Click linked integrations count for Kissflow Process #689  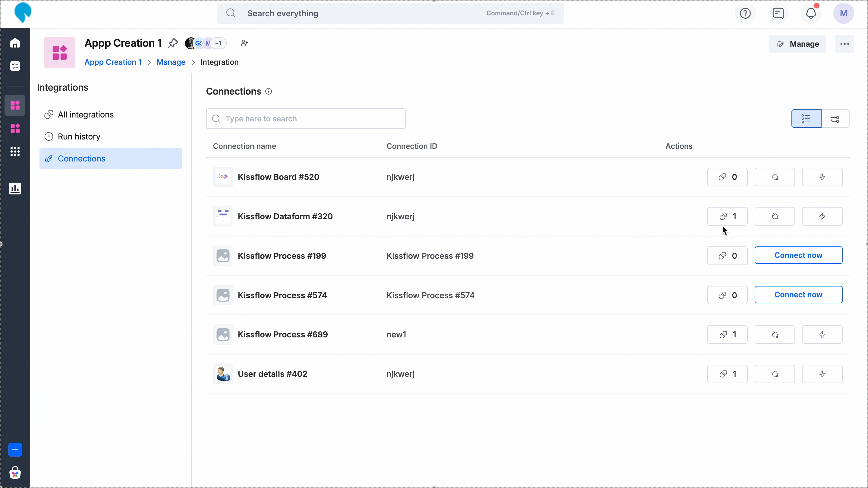pos(727,334)
